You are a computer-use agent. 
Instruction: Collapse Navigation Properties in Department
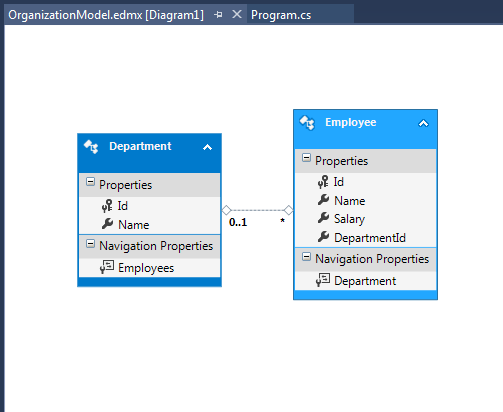(x=90, y=244)
